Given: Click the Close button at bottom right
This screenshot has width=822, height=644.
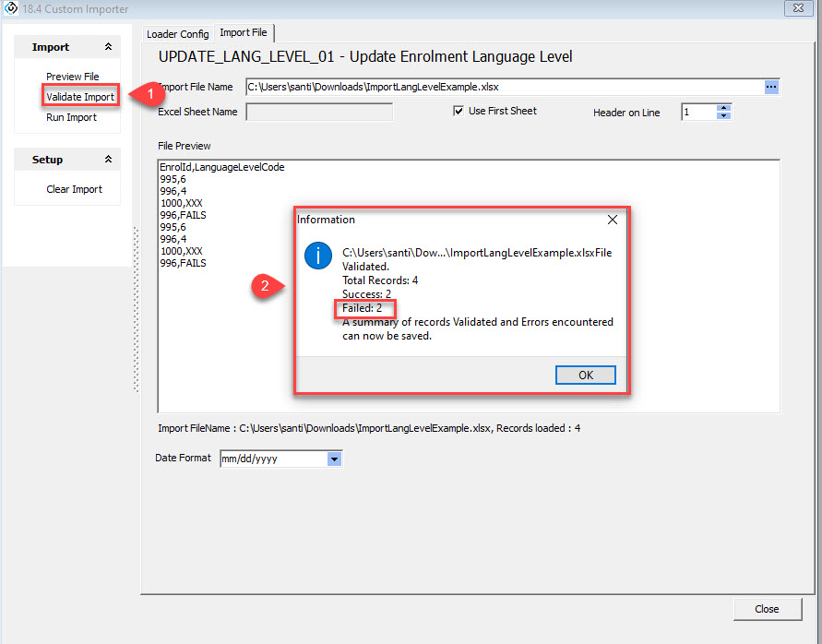Looking at the screenshot, I should click(766, 609).
